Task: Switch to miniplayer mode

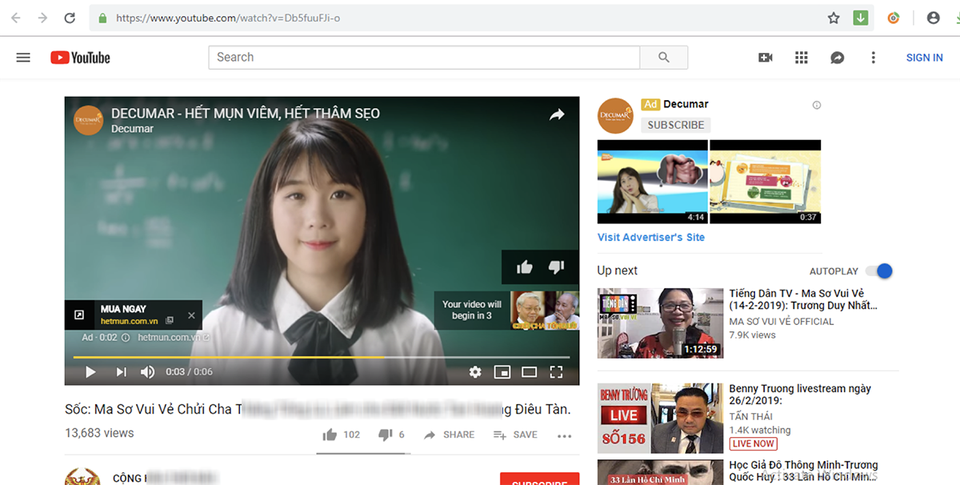Action: (502, 372)
